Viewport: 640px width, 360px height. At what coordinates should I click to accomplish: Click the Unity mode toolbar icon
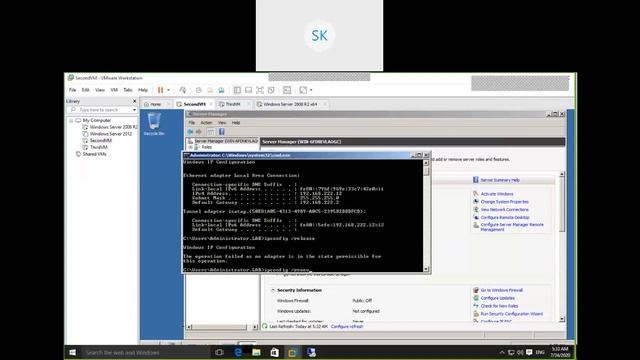[271, 90]
